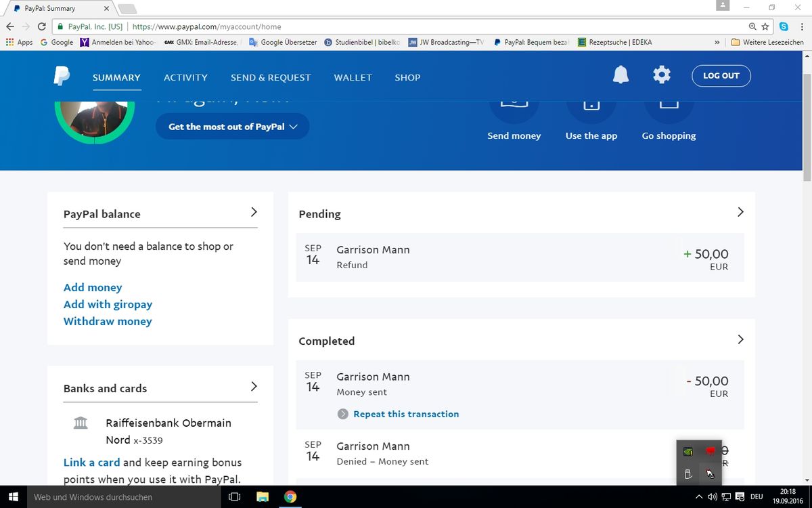Open the Rezeptsuche EDEKA bookmark
This screenshot has height=508, width=812.
[x=615, y=42]
